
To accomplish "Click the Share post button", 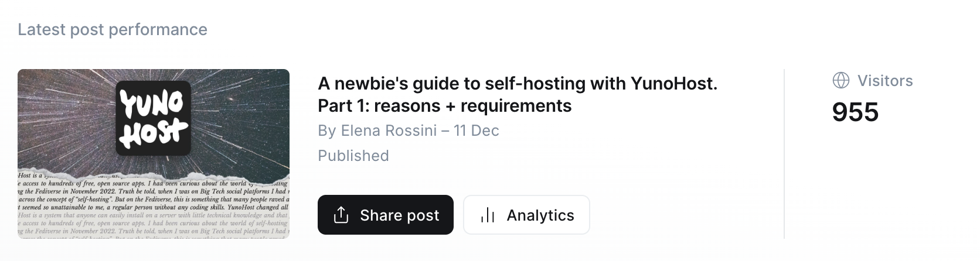I will (385, 215).
